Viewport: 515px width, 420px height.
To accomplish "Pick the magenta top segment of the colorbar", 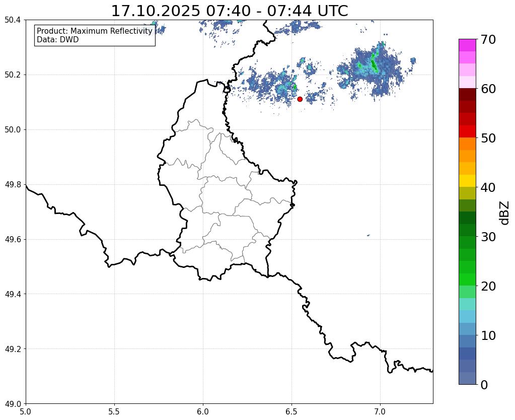I will pos(467,45).
